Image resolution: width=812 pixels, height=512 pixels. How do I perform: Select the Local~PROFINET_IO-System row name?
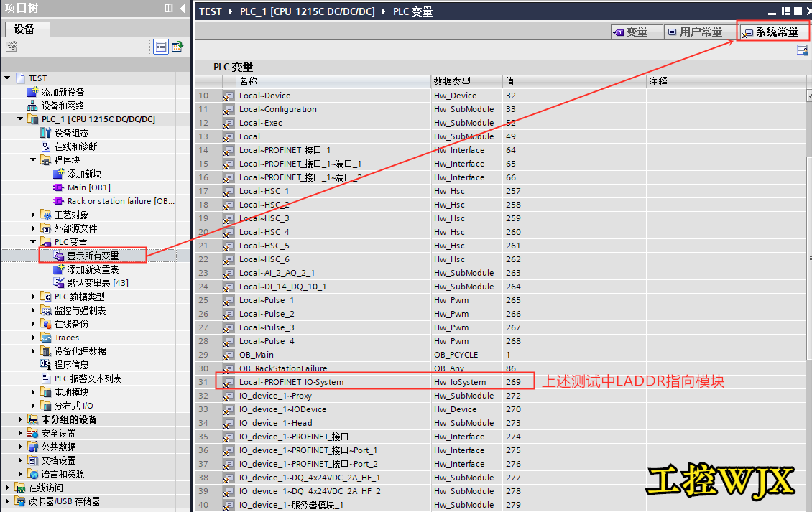point(291,382)
